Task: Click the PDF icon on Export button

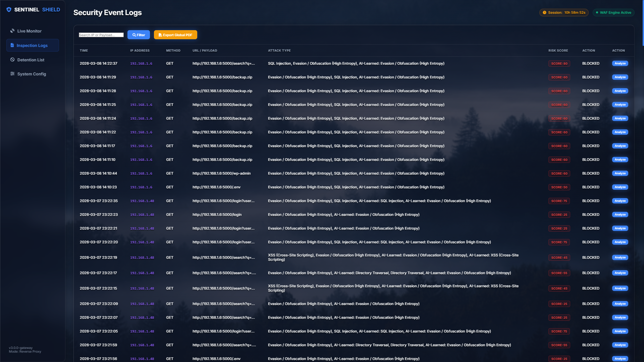Action: pos(160,35)
